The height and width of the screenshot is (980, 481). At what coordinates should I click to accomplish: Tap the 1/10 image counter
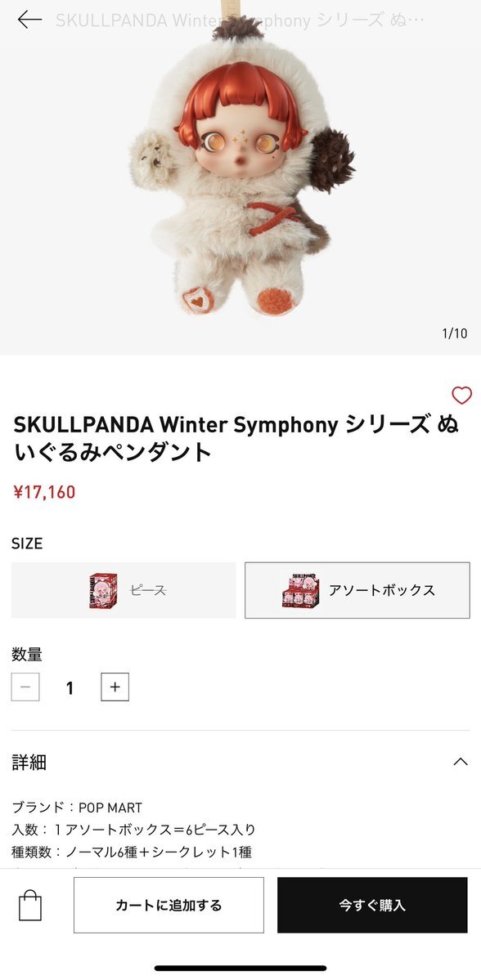[x=455, y=333]
